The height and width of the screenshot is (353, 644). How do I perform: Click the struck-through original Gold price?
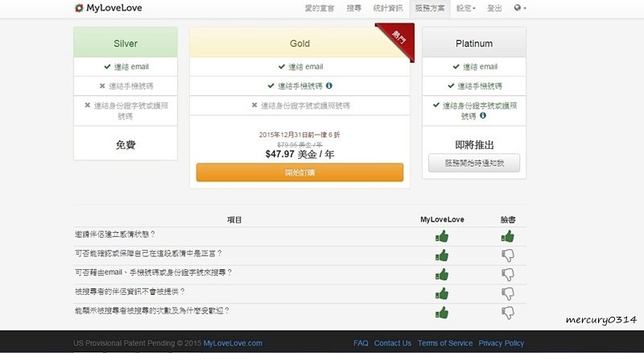tap(299, 145)
